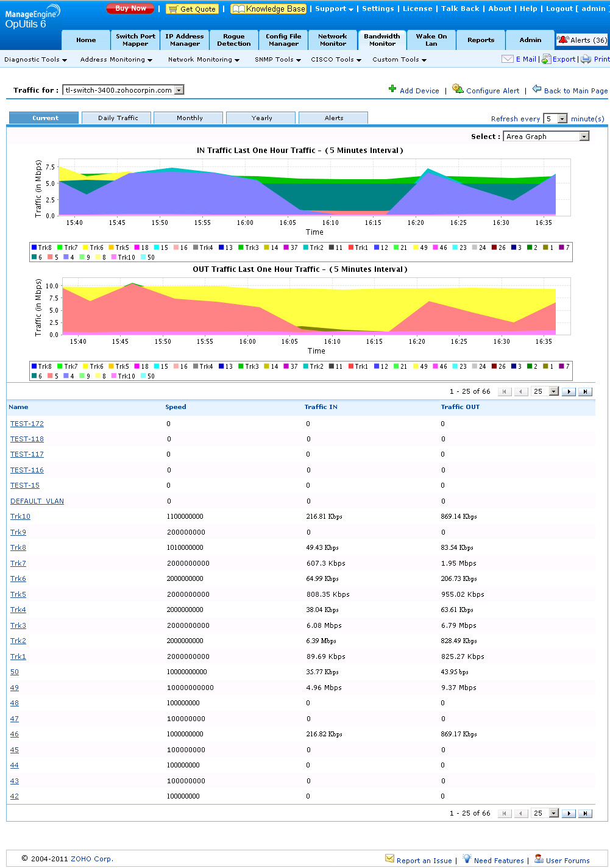
Task: Switch to the Daily Traffic tab
Action: tap(118, 118)
